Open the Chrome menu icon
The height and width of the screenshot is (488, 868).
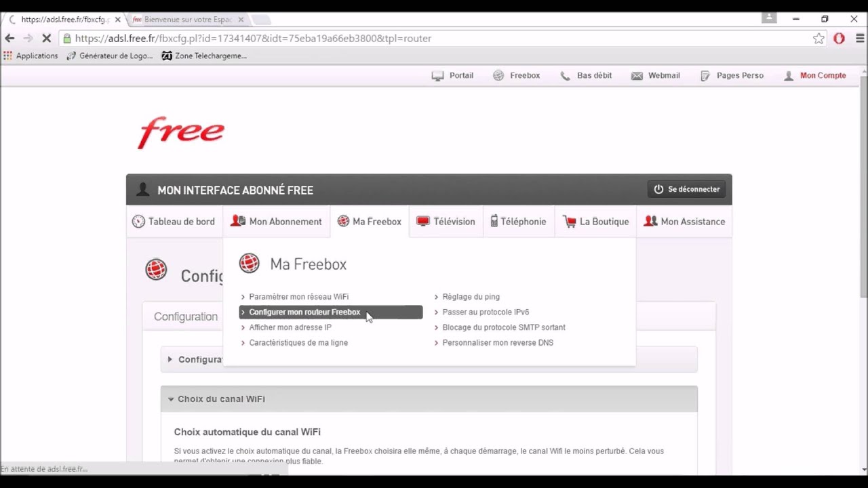point(860,39)
